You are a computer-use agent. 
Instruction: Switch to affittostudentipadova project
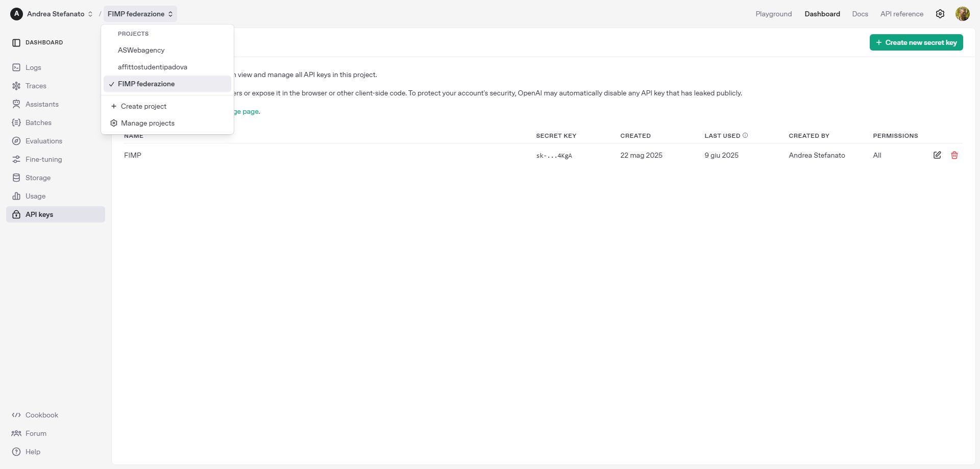[153, 67]
